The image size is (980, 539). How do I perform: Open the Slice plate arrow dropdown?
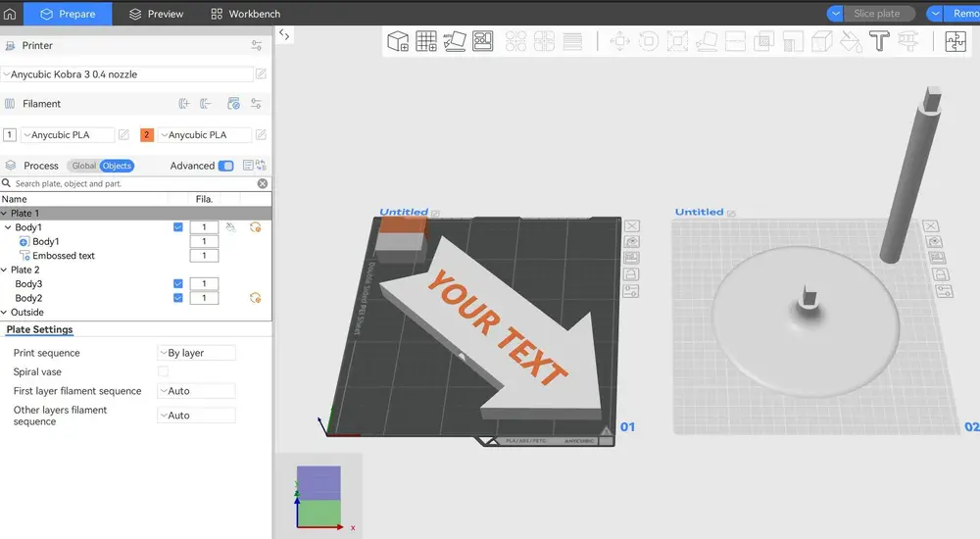pyautogui.click(x=835, y=14)
